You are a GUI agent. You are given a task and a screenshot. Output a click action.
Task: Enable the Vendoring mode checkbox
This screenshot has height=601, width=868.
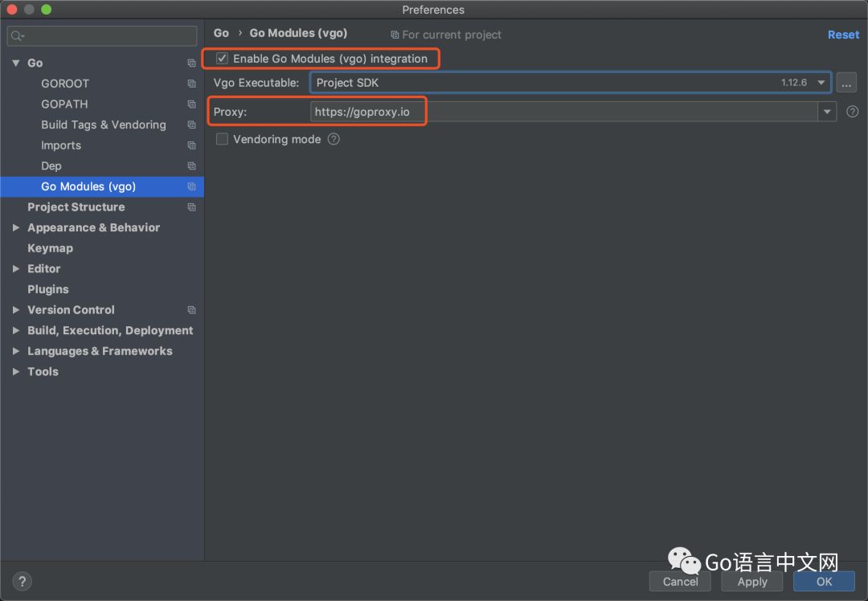coord(223,139)
